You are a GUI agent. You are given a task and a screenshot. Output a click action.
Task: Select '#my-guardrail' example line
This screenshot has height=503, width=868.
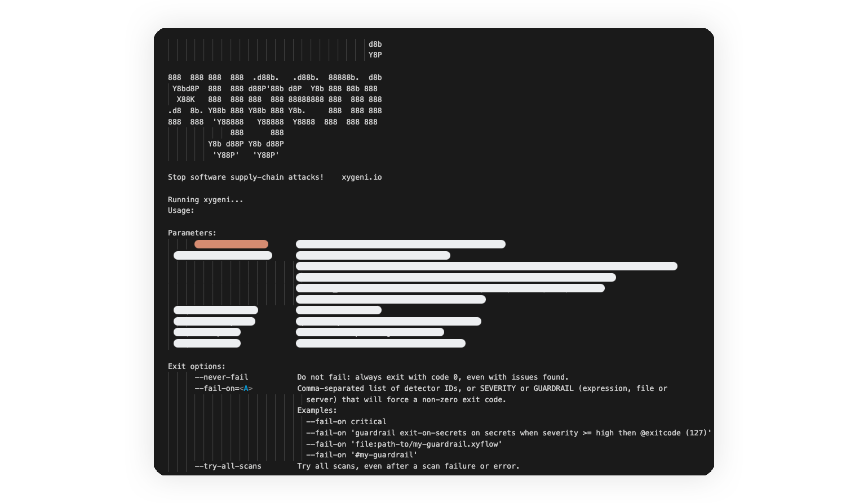362,455
